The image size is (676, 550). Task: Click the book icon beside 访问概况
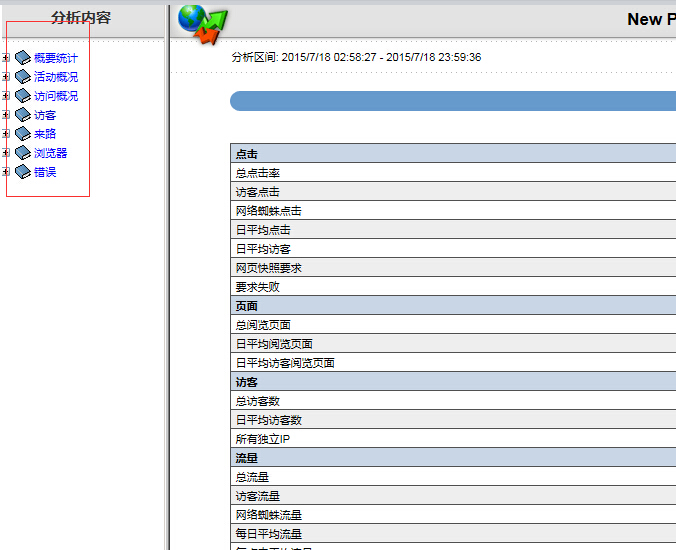click(23, 96)
